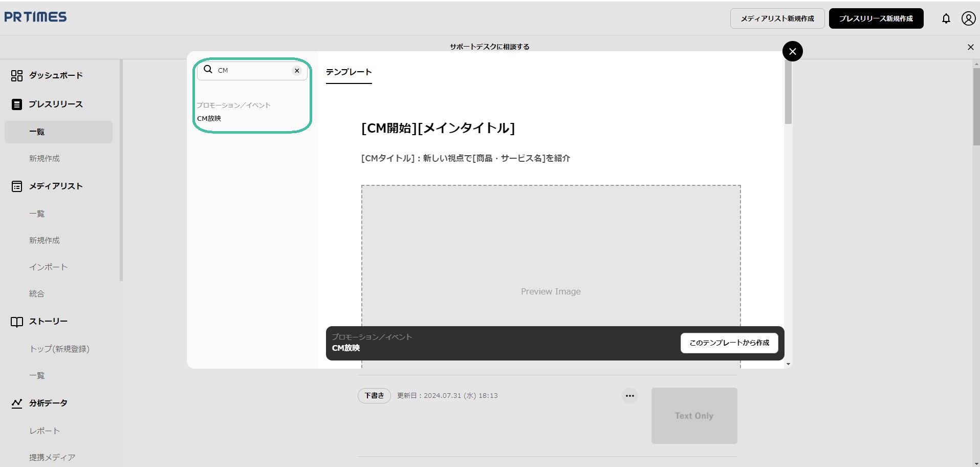Viewport: 980px width, 467px height.
Task: Click メディアリスト新規作成 button
Action: [777, 18]
